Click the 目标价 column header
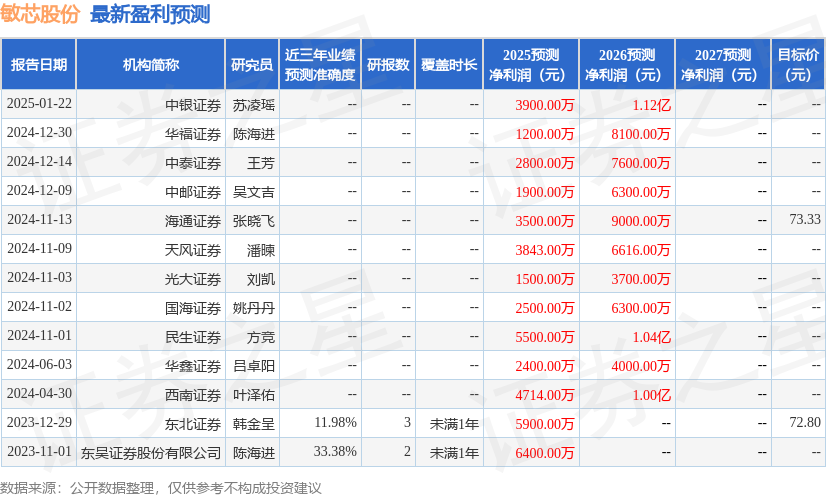 [x=798, y=64]
